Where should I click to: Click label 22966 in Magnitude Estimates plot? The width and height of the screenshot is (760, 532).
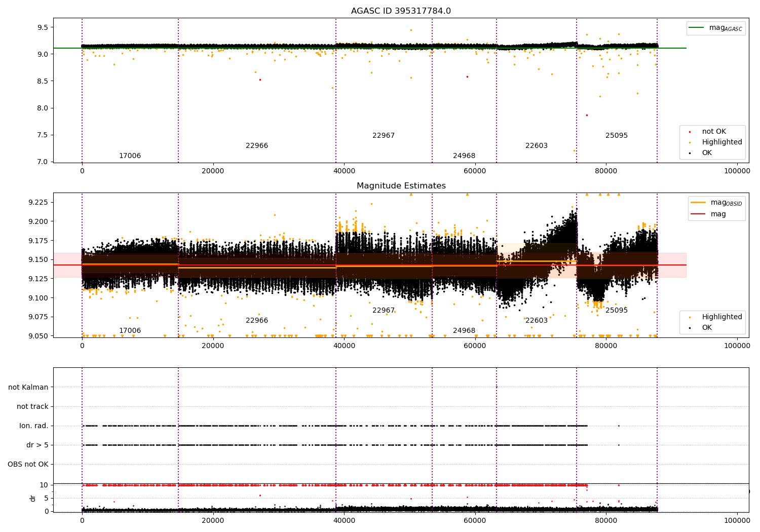point(257,321)
